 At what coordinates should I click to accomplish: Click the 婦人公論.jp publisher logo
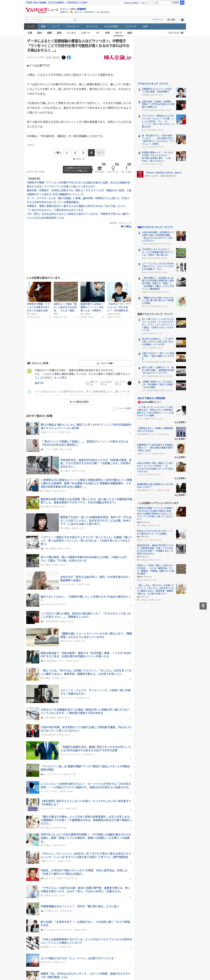pos(117,57)
